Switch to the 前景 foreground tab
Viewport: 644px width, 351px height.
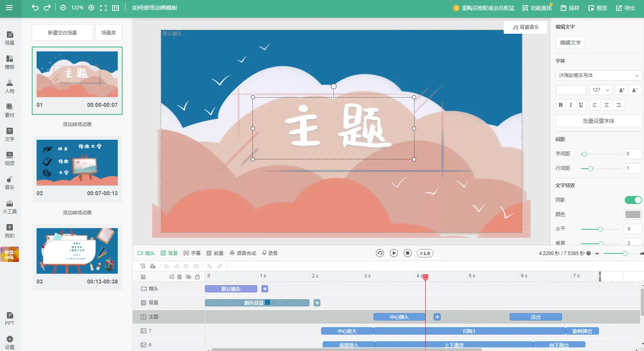tap(215, 253)
